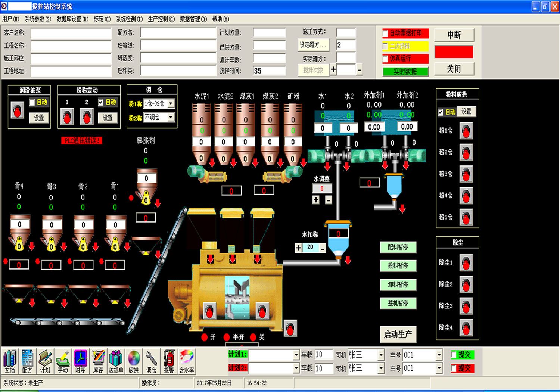560x392 pixels.
Task: Open the 系统参数 menu
Action: point(38,19)
